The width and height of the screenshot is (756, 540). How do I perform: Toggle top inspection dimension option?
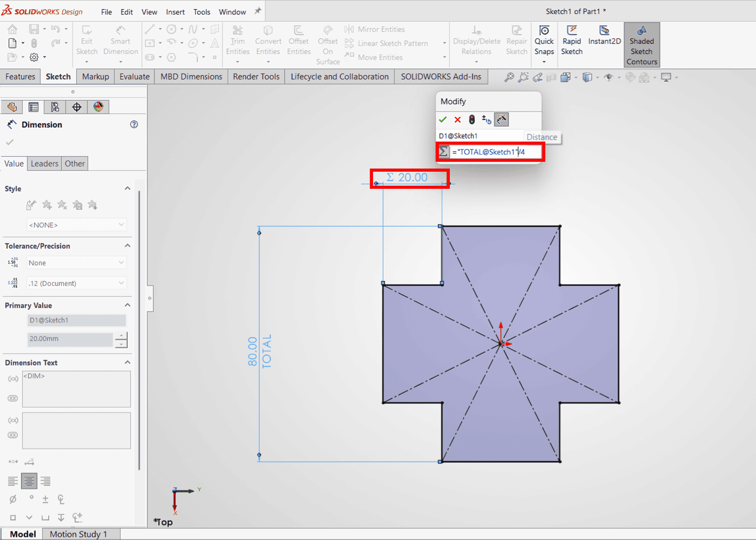point(13,398)
